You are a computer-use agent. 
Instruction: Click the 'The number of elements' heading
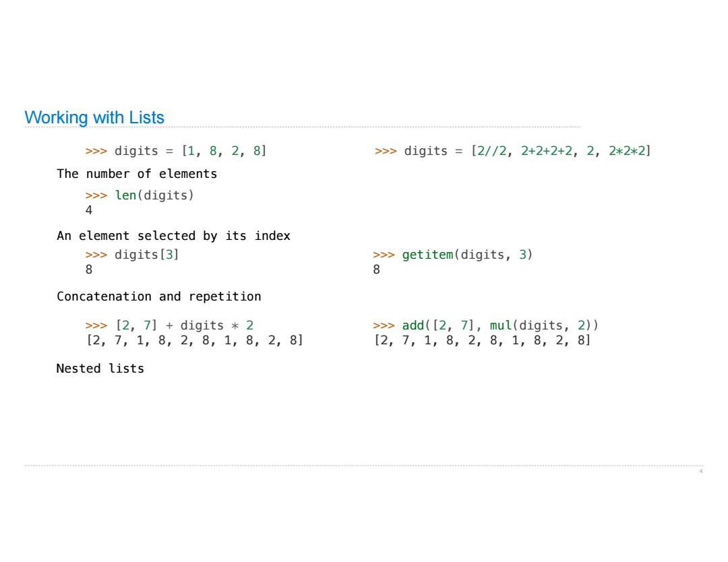(137, 174)
